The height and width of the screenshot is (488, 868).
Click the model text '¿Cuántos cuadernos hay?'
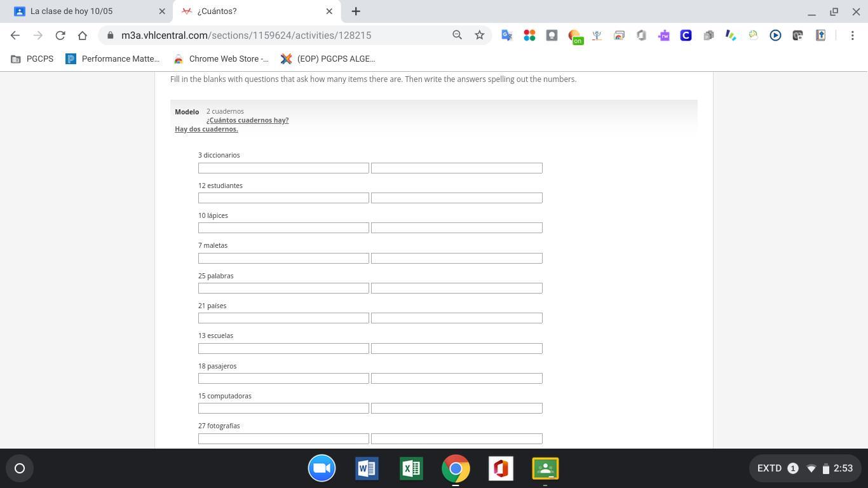click(x=247, y=120)
